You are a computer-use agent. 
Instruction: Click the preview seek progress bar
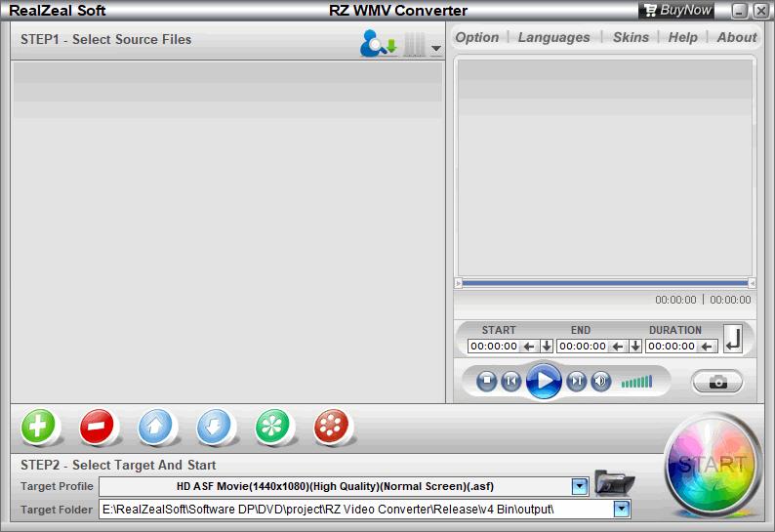point(604,283)
